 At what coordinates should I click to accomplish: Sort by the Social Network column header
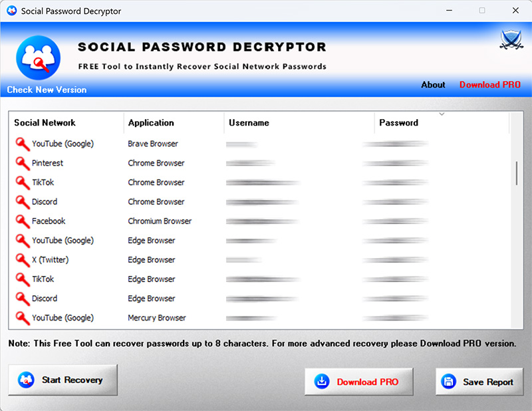pyautogui.click(x=45, y=123)
